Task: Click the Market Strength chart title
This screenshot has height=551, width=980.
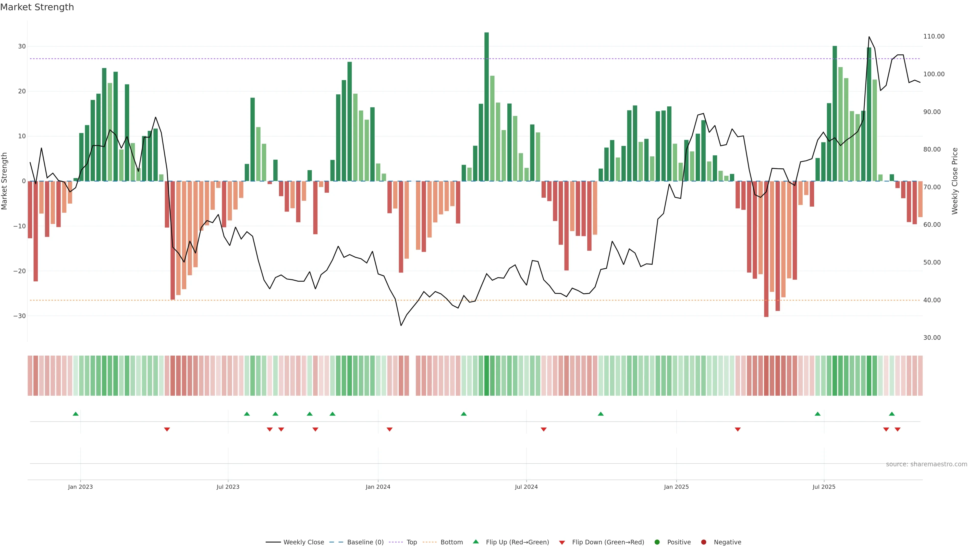Action: pyautogui.click(x=37, y=7)
